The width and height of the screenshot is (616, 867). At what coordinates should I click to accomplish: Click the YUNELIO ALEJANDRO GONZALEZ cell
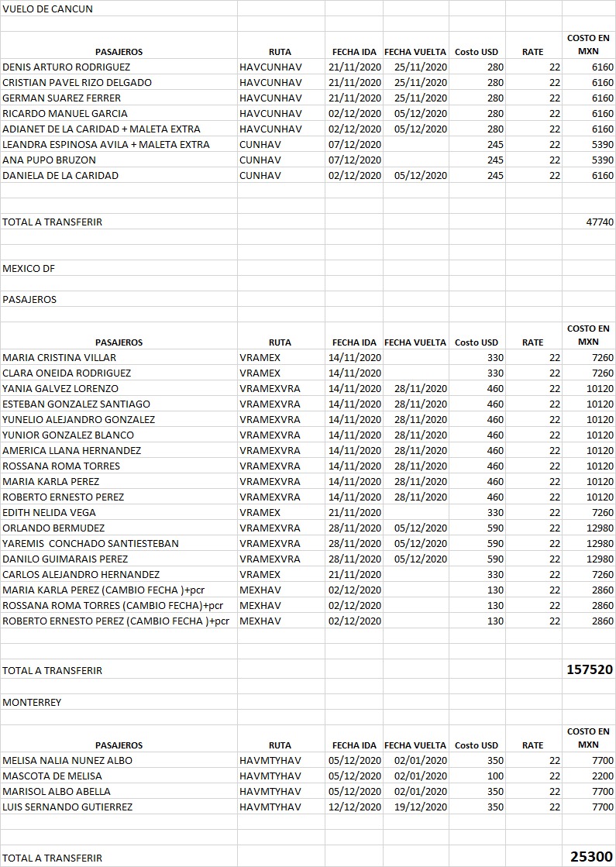click(119, 419)
